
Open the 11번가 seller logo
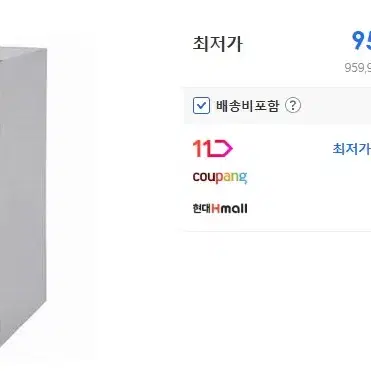[213, 148]
